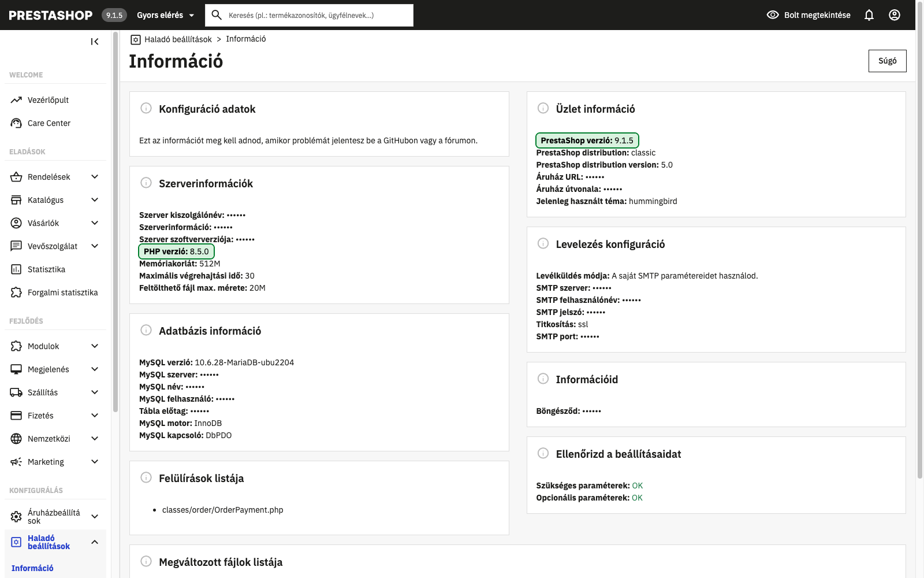This screenshot has width=924, height=578.
Task: Click the Modulok puzzle icon
Action: point(16,346)
